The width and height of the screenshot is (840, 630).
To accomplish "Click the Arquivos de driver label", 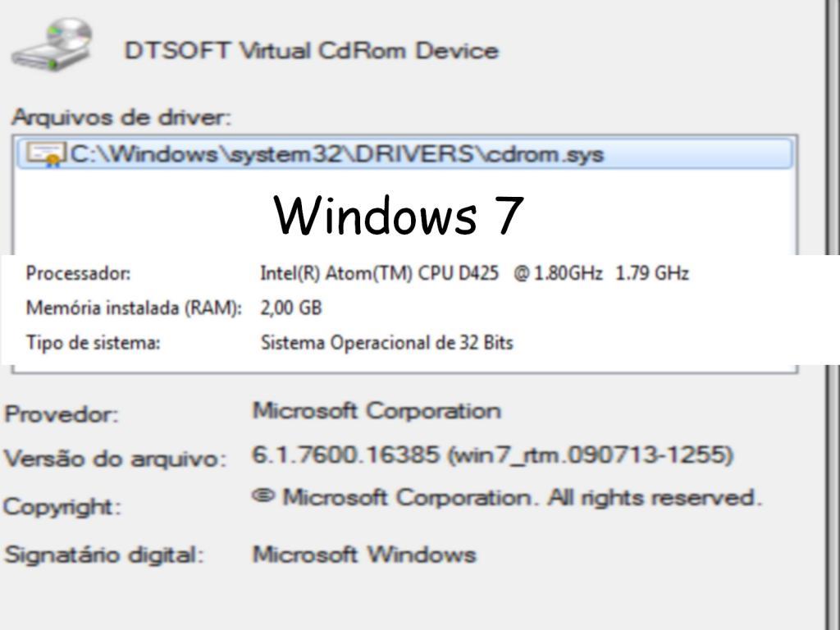I will click(x=121, y=117).
